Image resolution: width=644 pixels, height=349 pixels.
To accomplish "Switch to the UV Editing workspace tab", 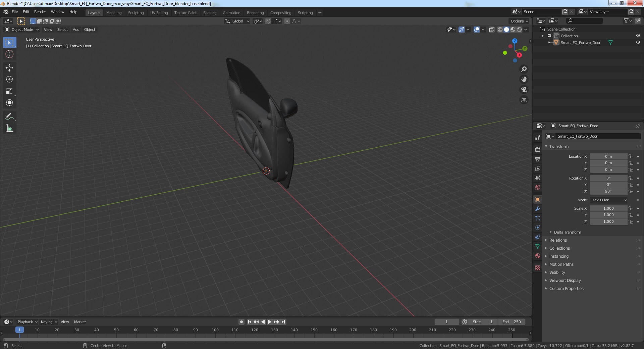I will (x=159, y=13).
